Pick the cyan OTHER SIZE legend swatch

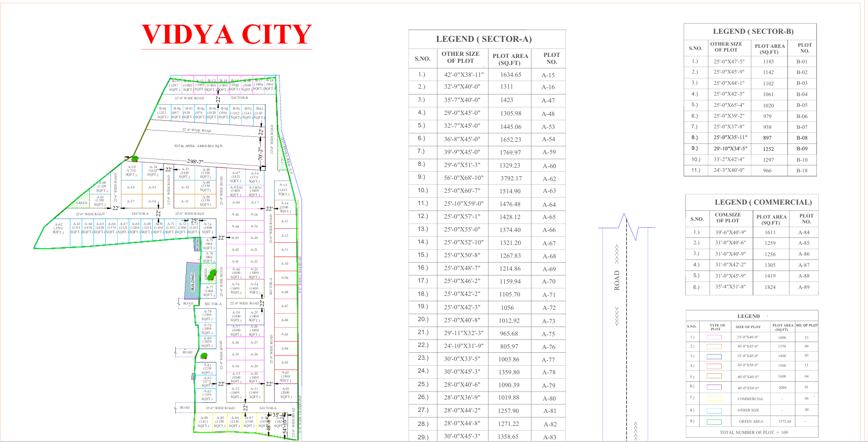coord(714,410)
